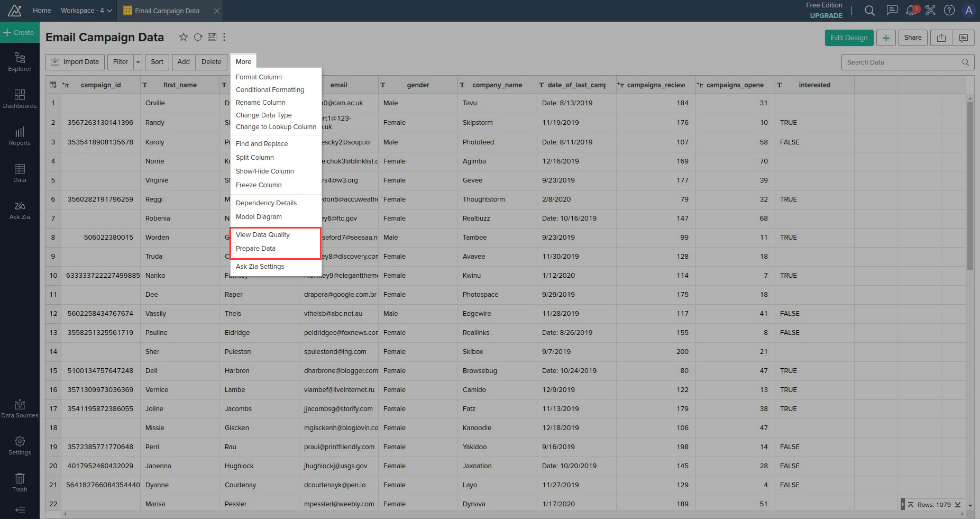Image resolution: width=980 pixels, height=519 pixels.
Task: Open Data Sources in the sidebar
Action: 20,408
